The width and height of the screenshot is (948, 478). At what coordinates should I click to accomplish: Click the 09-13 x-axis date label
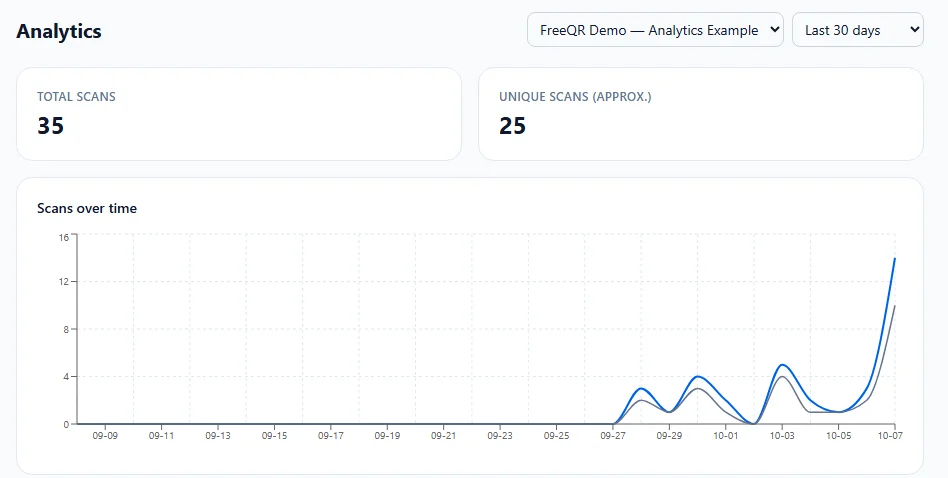218,436
